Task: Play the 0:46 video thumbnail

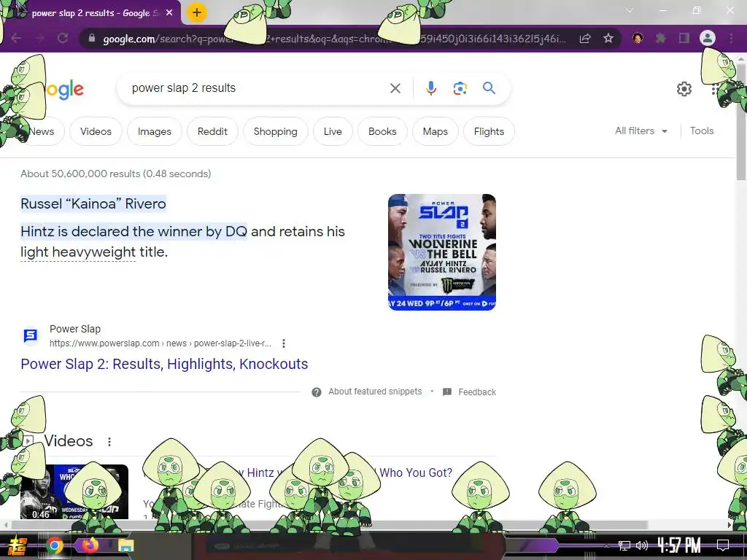Action: click(x=74, y=491)
